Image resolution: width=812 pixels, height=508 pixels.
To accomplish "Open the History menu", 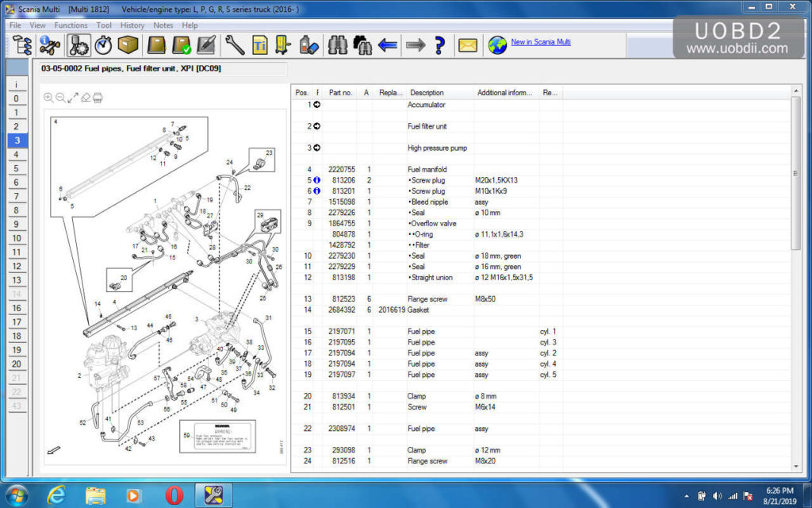I will 132,25.
